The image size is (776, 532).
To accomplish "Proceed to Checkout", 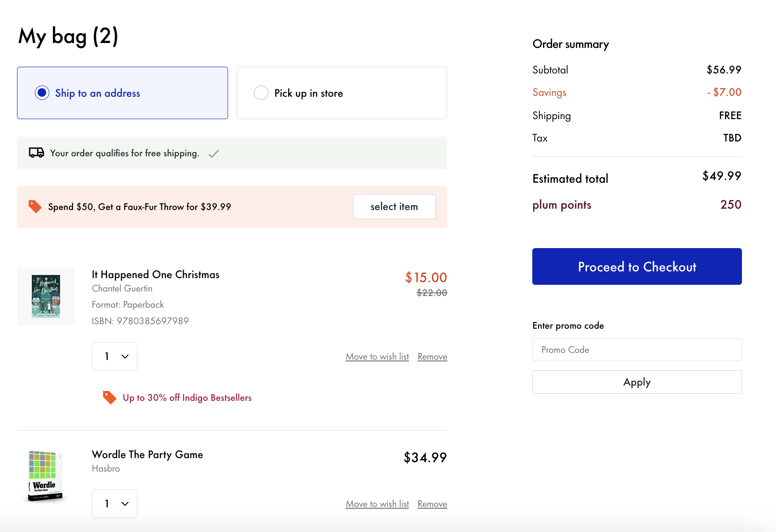I will [637, 266].
